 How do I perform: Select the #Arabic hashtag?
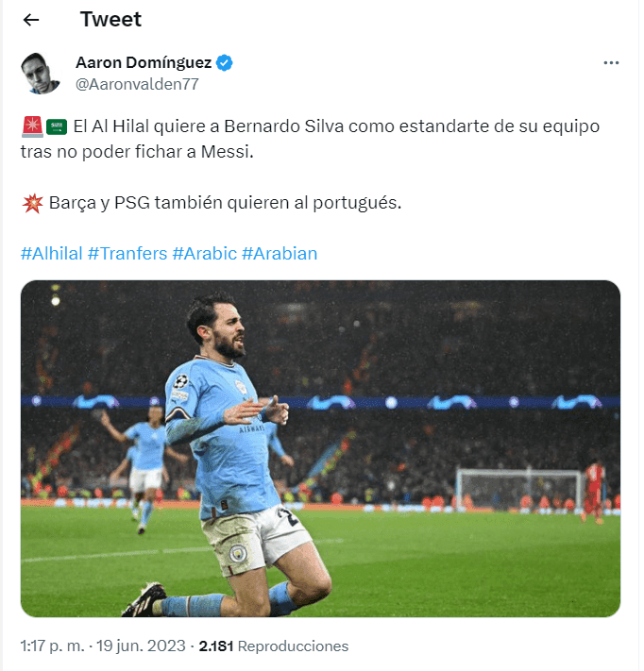204,254
